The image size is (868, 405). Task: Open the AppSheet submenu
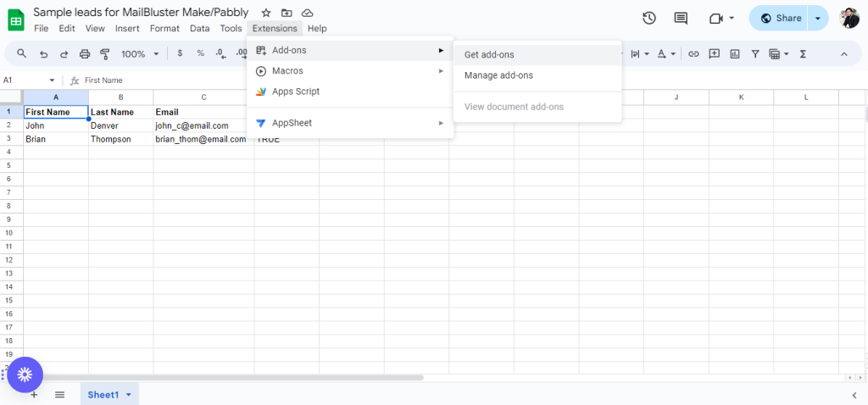350,123
